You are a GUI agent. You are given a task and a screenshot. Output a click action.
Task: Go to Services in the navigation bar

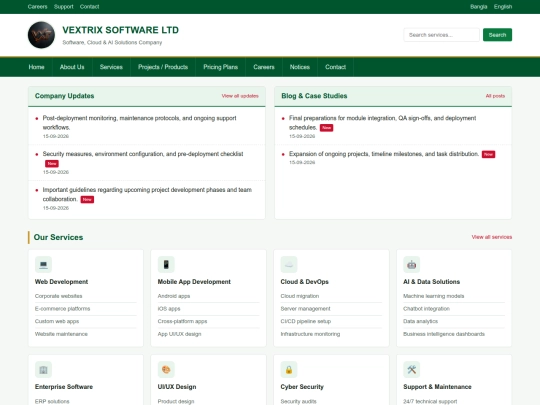(x=111, y=67)
